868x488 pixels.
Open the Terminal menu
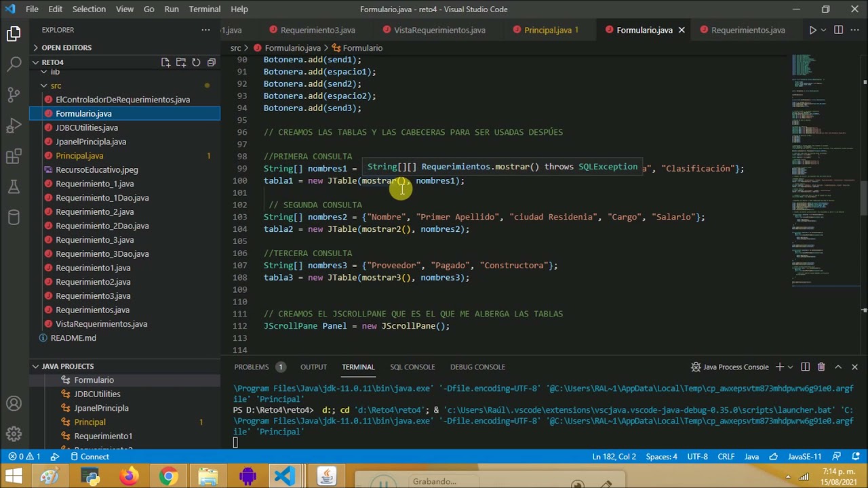point(205,9)
